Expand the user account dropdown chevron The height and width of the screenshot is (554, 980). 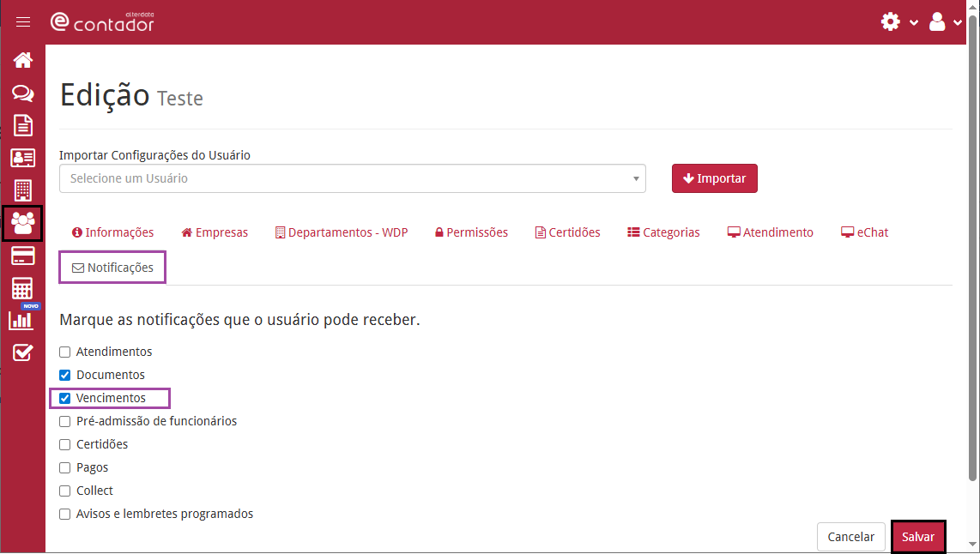point(958,23)
